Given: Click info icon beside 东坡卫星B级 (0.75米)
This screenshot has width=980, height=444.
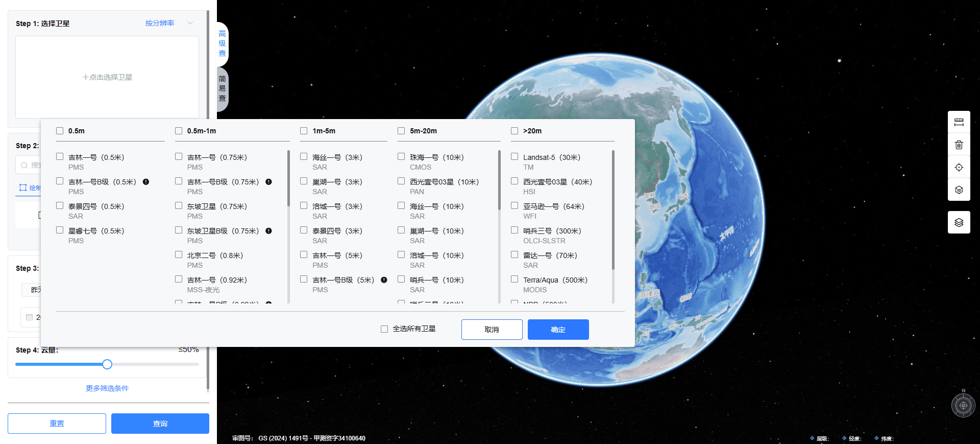Looking at the screenshot, I should (x=268, y=231).
